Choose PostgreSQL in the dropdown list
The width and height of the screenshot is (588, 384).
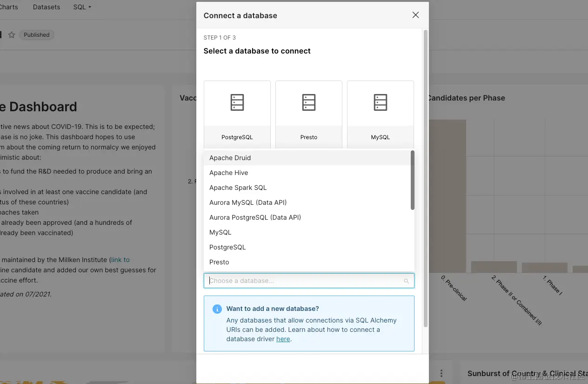[307, 247]
